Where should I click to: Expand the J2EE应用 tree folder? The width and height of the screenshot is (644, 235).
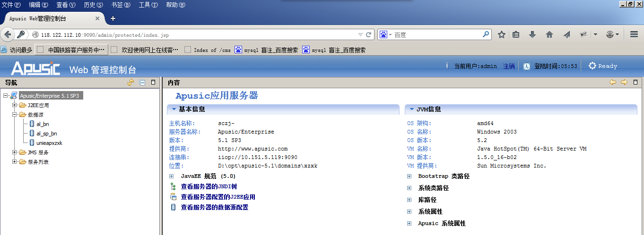coord(15,105)
